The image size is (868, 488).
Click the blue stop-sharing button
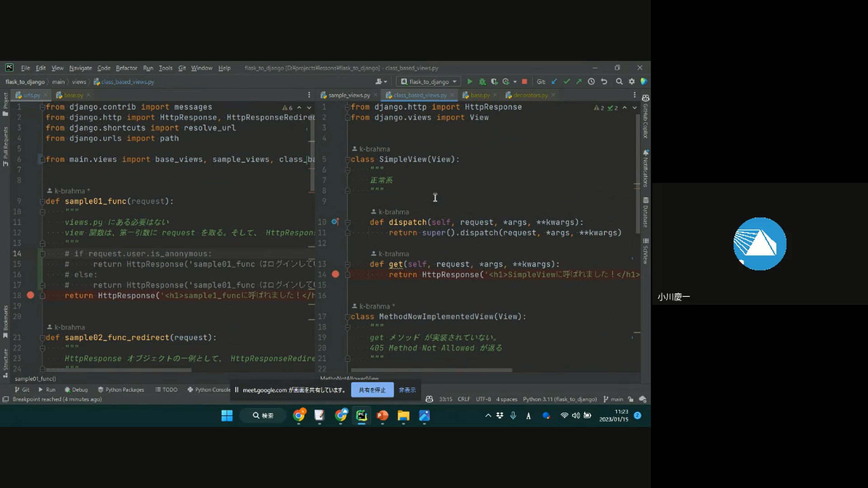click(372, 390)
